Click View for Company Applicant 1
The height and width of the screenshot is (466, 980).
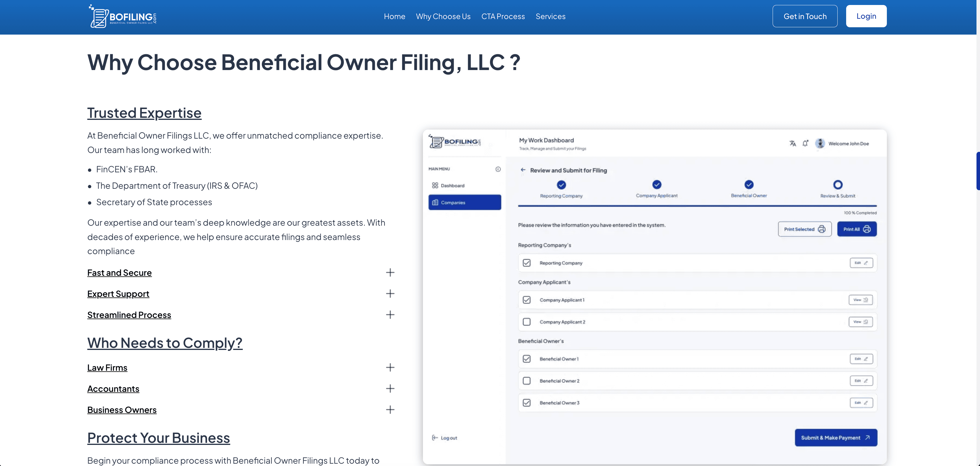click(861, 300)
